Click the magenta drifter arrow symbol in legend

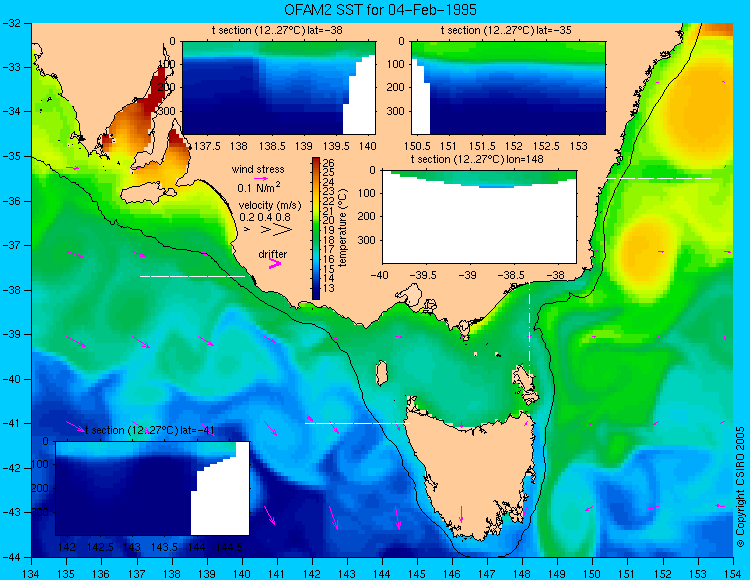point(275,263)
